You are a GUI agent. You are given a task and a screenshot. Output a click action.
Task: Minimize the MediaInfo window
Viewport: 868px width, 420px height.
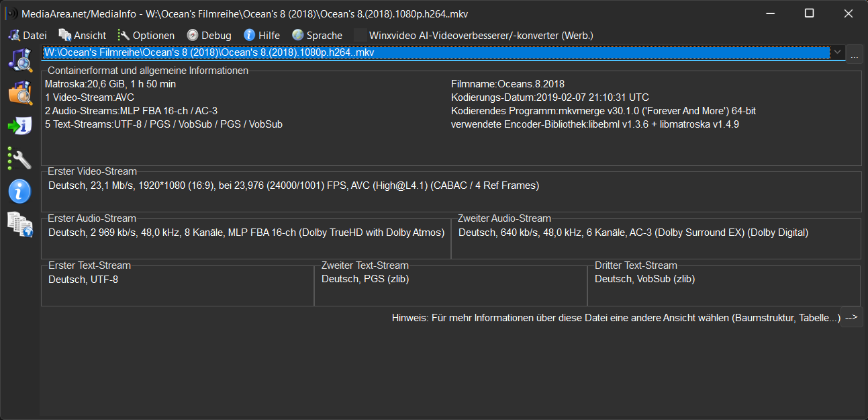(771, 13)
